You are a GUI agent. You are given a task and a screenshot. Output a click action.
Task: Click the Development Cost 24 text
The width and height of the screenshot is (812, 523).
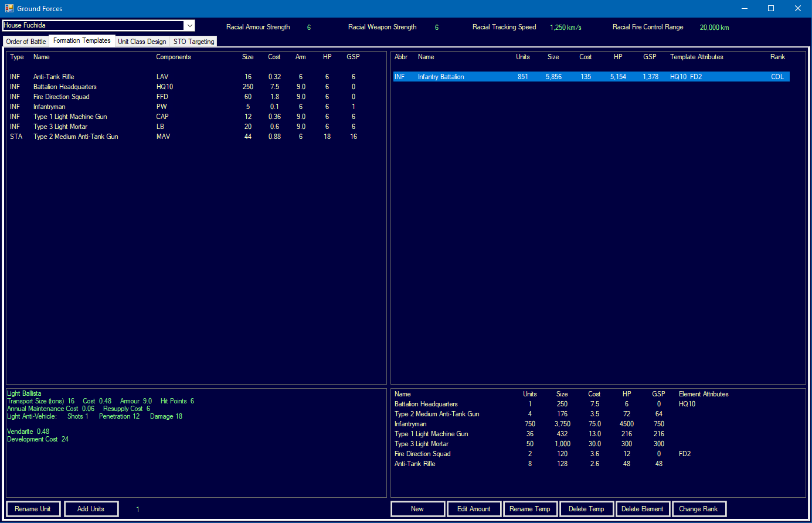(38, 439)
